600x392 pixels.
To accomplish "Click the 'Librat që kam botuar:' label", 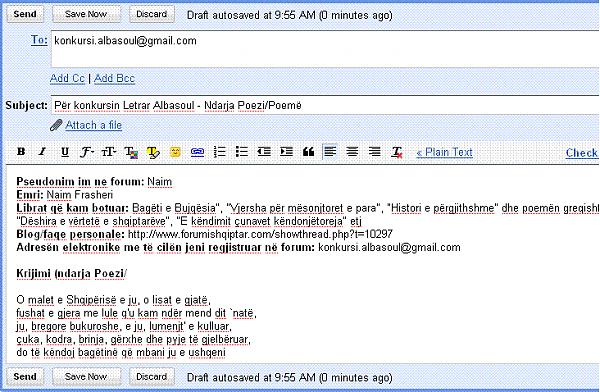I will pos(72,208).
